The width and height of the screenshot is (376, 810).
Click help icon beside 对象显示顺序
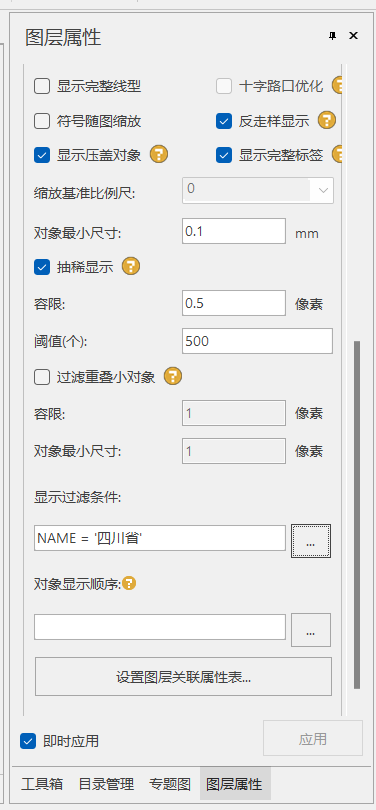point(129,584)
